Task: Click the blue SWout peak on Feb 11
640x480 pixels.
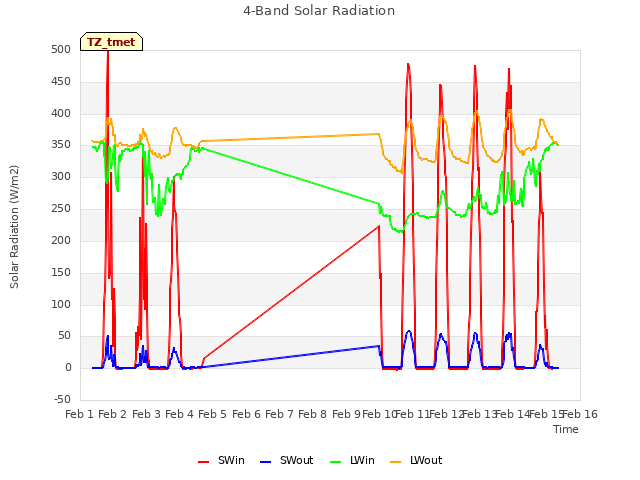Action: 409,331
